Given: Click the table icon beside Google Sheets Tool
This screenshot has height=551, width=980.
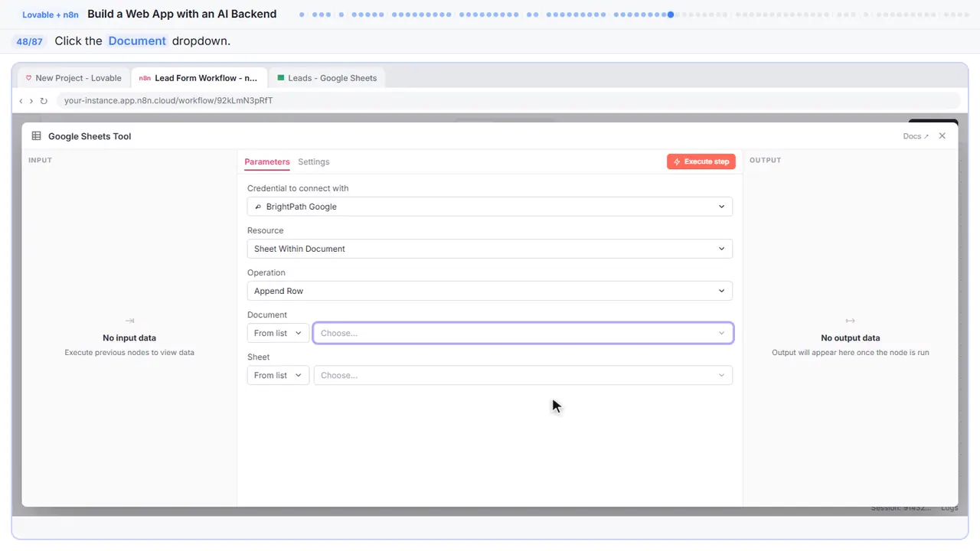Looking at the screenshot, I should 36,136.
